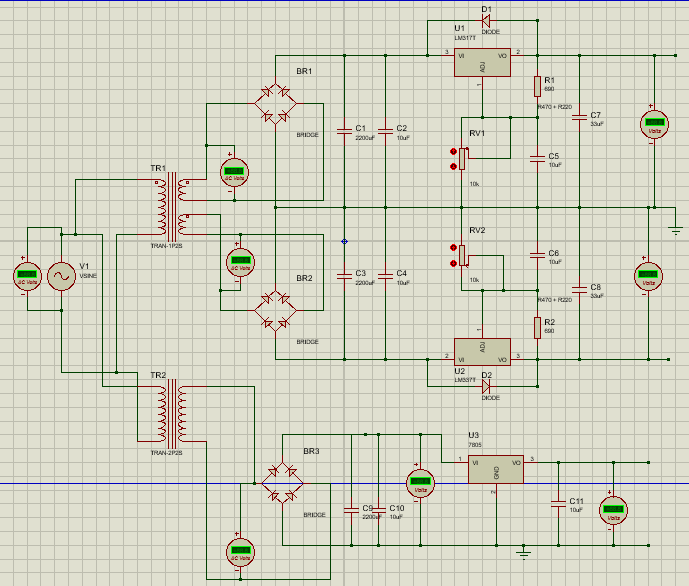Select resistor R1

point(537,86)
